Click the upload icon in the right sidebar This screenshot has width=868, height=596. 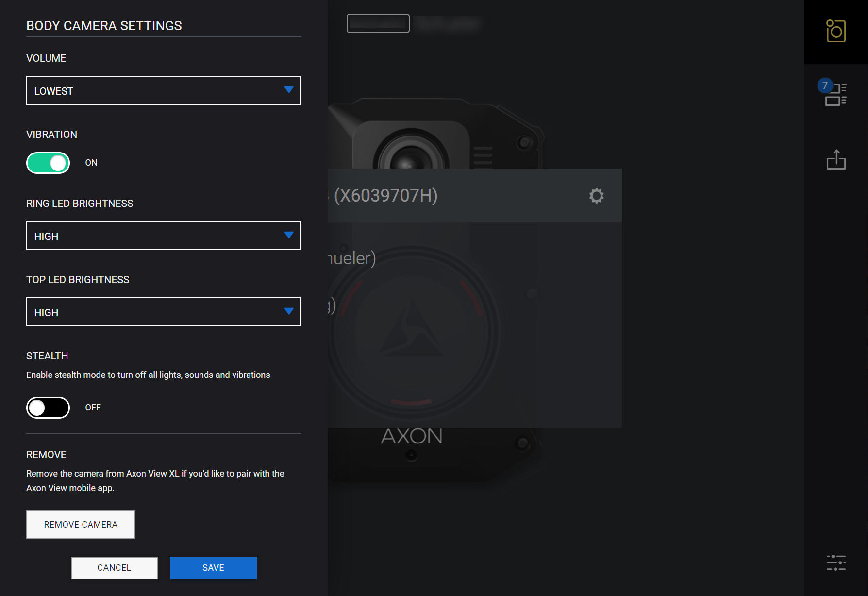[x=836, y=160]
